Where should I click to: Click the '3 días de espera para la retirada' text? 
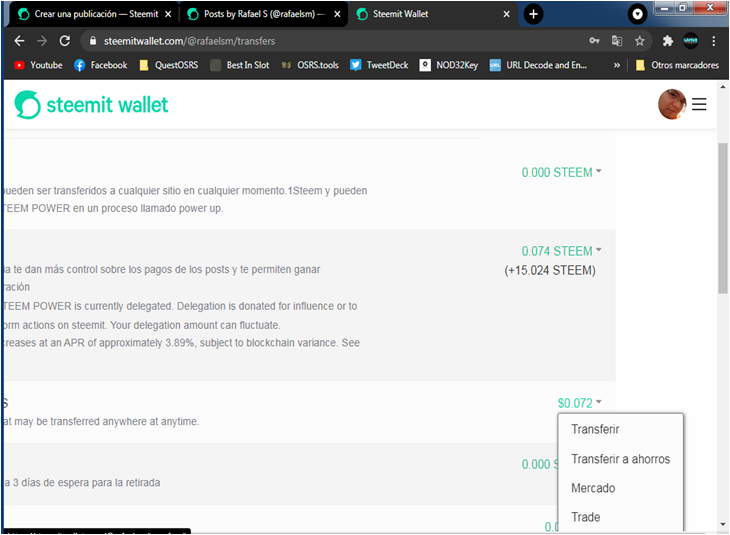[86, 482]
